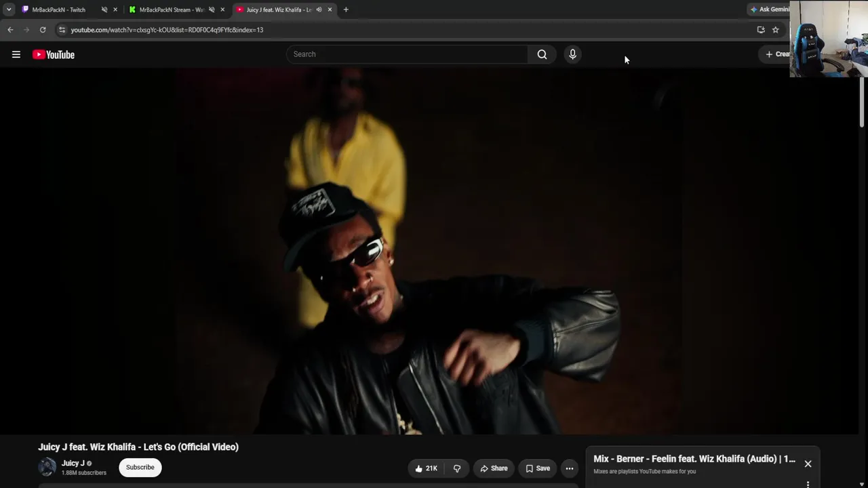Start voice search with the microphone

click(x=572, y=54)
